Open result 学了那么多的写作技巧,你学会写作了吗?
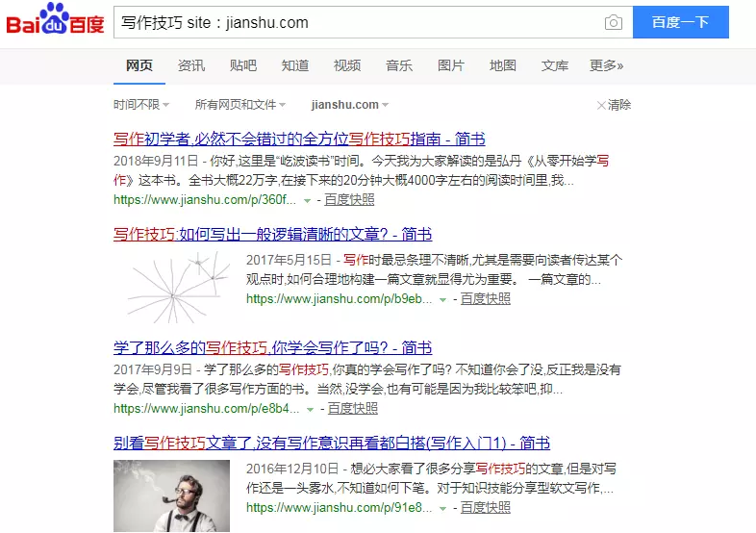756x533 pixels. coord(273,347)
